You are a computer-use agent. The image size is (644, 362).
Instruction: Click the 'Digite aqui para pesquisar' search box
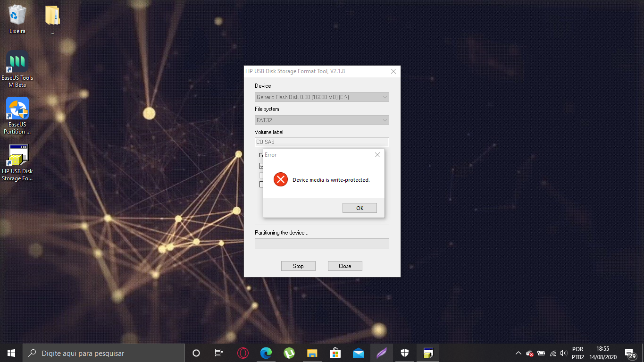click(104, 353)
